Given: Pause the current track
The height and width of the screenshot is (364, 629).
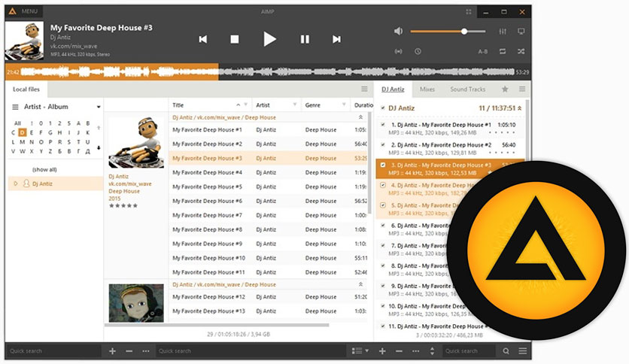Looking at the screenshot, I should pyautogui.click(x=305, y=39).
